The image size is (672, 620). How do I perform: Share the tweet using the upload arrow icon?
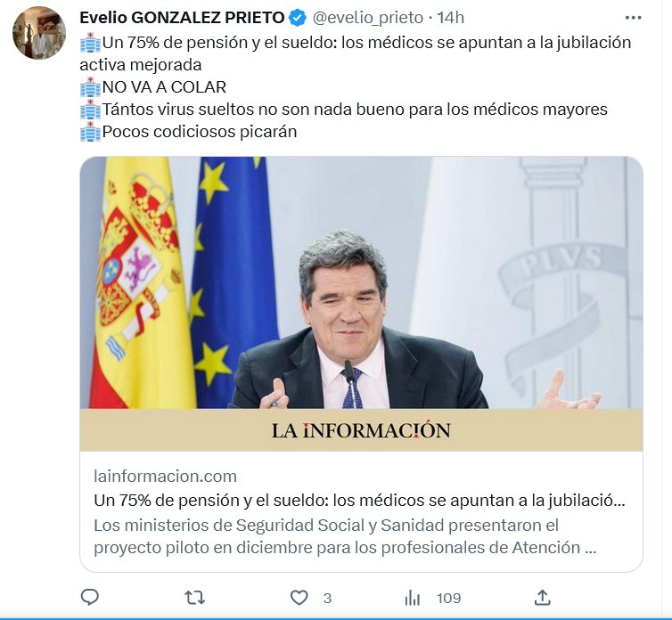tap(542, 597)
